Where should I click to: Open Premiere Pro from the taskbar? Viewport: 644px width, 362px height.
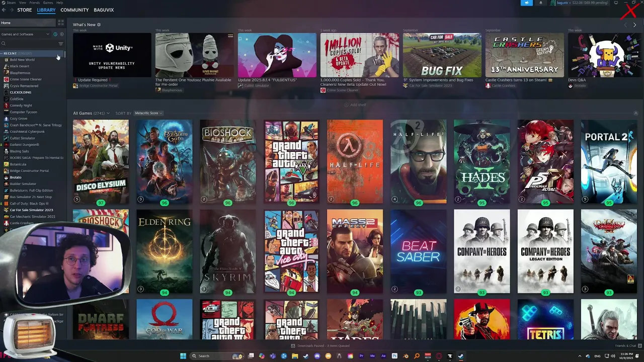(361, 356)
